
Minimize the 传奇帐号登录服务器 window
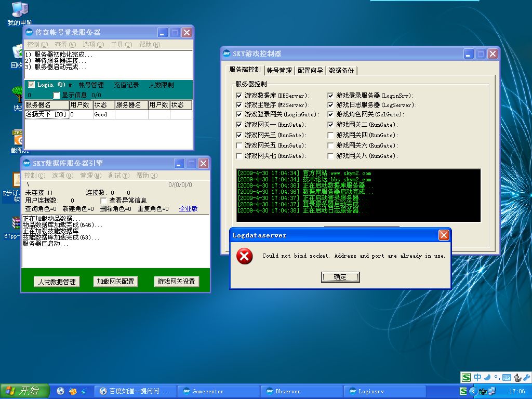point(163,33)
